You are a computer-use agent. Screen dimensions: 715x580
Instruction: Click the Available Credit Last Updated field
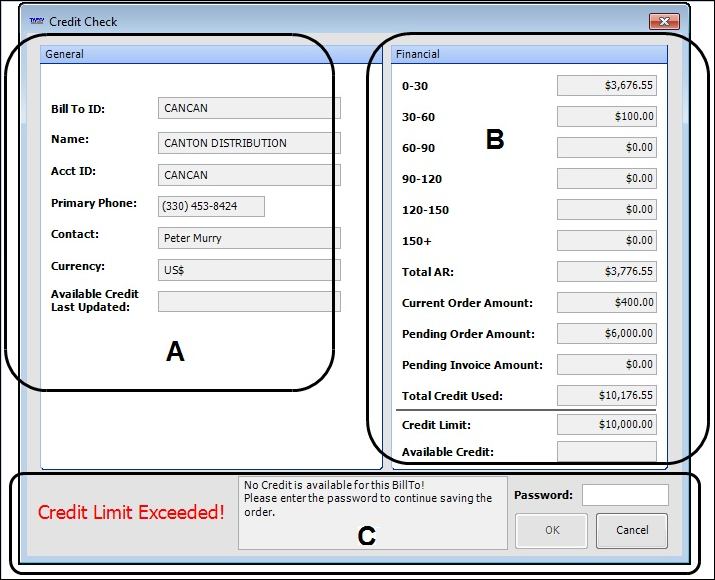coord(249,301)
